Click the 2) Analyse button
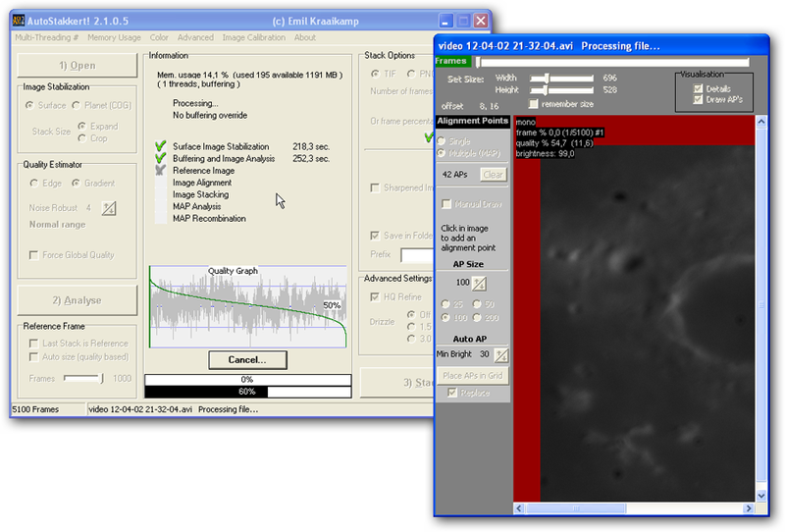The width and height of the screenshot is (785, 532). coord(78,300)
